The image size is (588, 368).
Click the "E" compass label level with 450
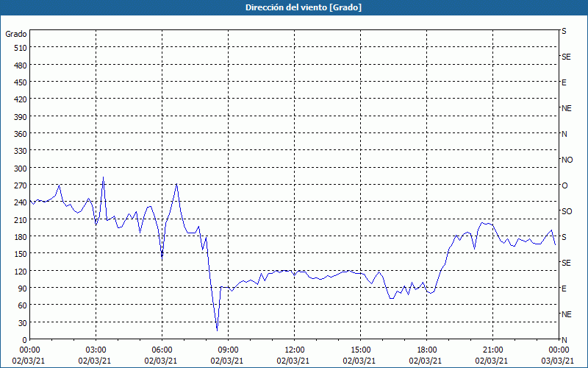click(564, 82)
